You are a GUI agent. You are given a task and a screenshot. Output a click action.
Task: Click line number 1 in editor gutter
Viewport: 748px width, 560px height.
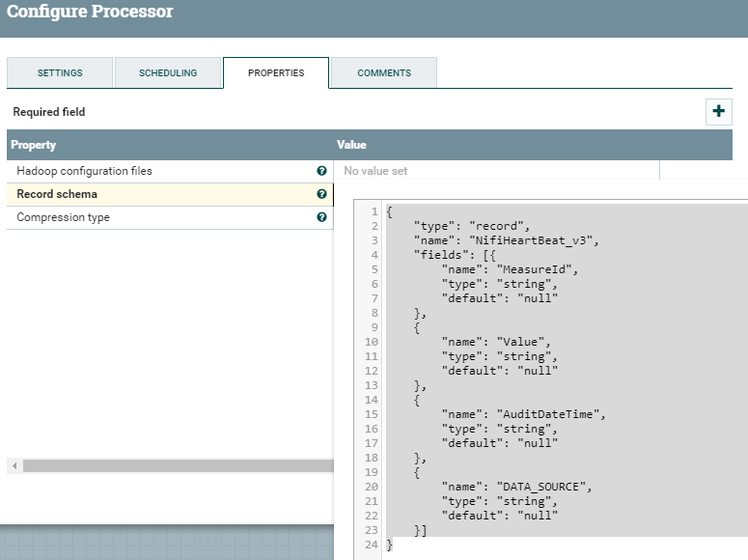point(375,211)
